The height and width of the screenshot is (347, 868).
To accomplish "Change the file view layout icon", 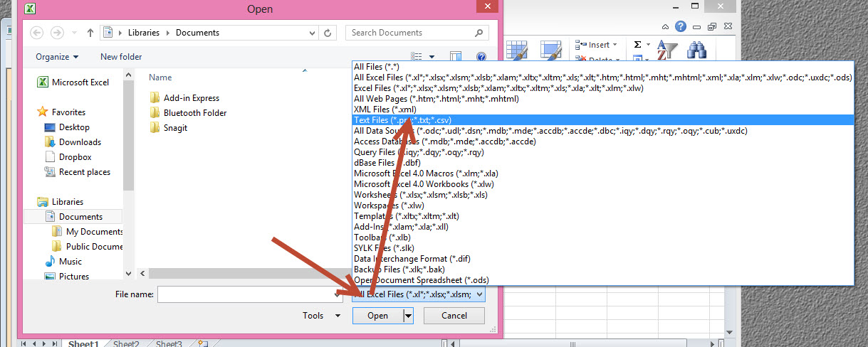I will 417,57.
